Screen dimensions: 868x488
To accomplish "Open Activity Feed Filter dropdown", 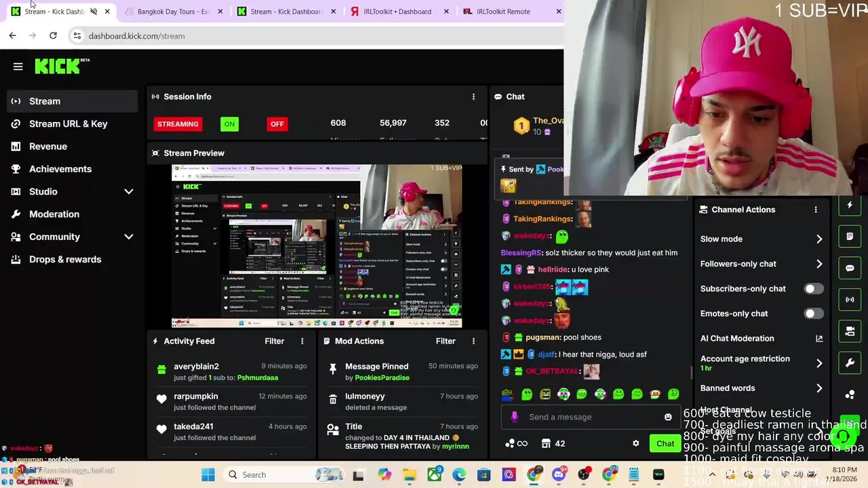I will pos(274,341).
